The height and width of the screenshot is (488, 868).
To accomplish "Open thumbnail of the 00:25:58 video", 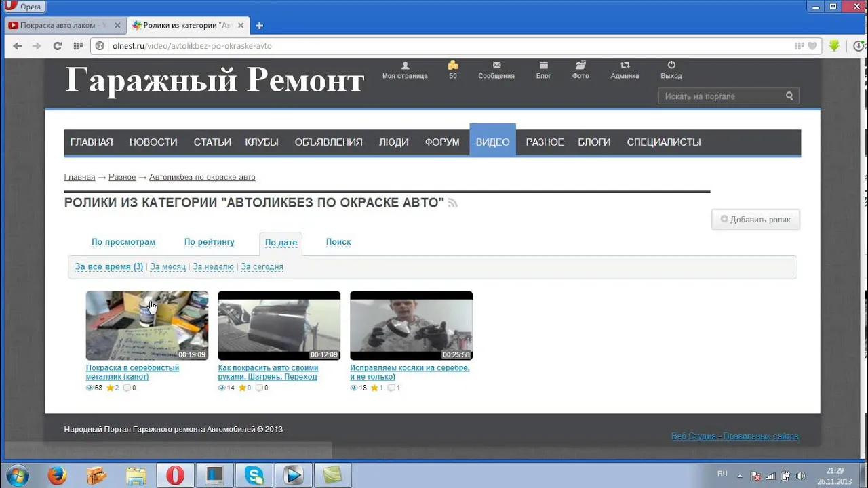I will click(x=411, y=325).
